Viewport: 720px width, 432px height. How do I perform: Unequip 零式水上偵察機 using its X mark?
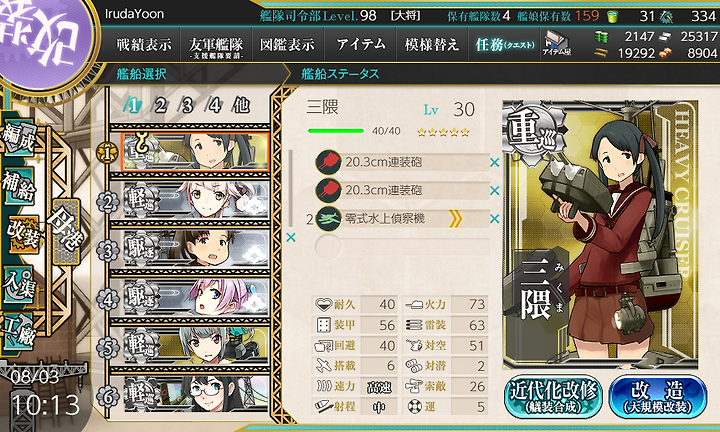(495, 219)
